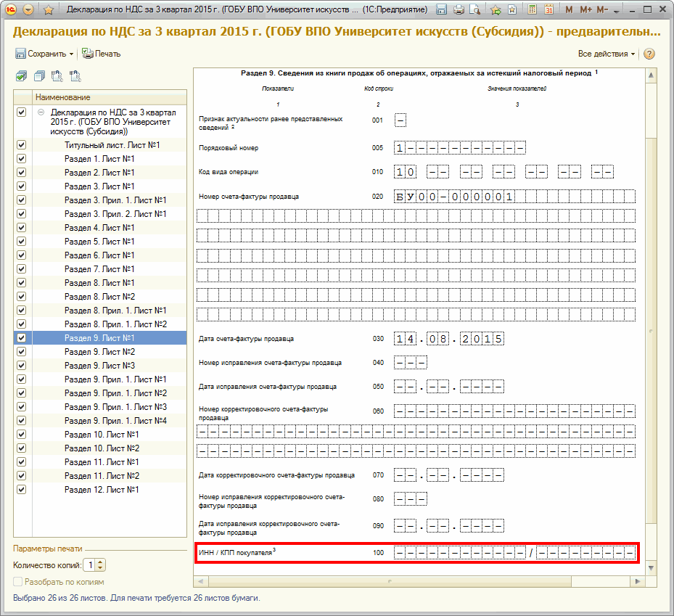Toggle checkbox for Раздел 8. Лист №2
Screen dimensions: 674x616
pos(21,297)
